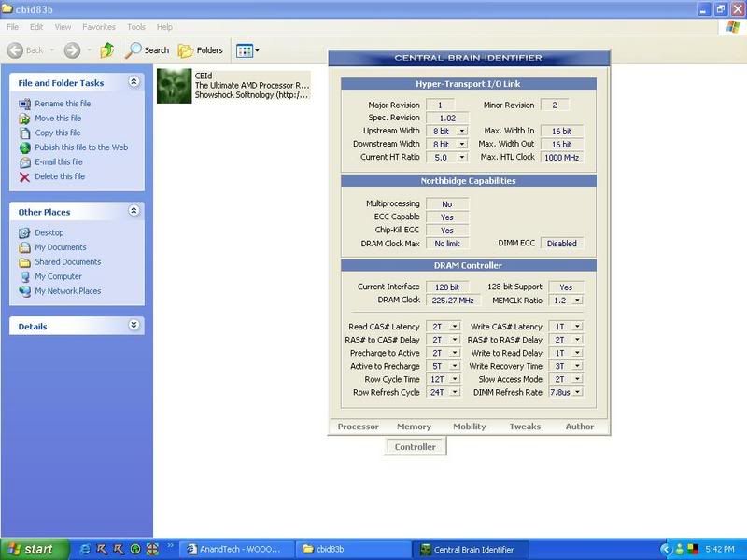
Task: Click the Forward arrow icon in Explorer
Action: point(72,50)
